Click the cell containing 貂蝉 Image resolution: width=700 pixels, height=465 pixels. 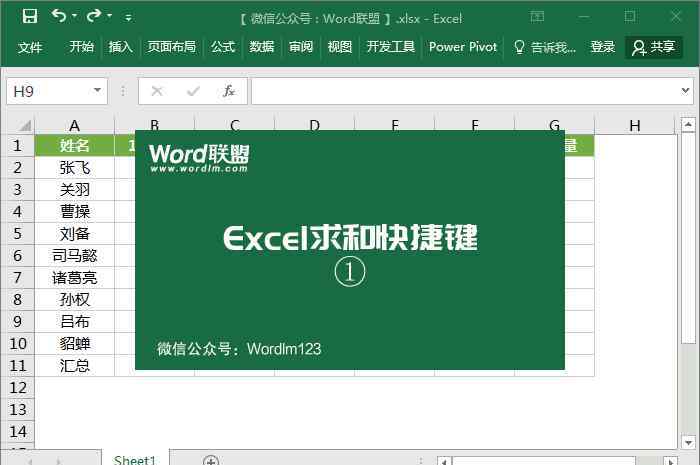click(x=75, y=344)
